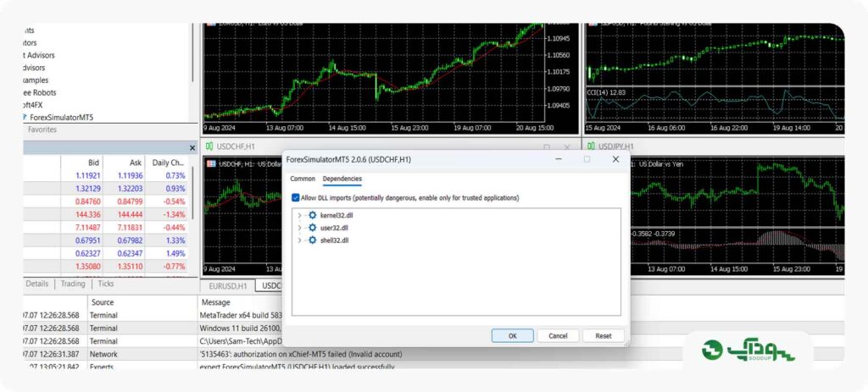Switch to Details tab in Market Watch

click(37, 284)
